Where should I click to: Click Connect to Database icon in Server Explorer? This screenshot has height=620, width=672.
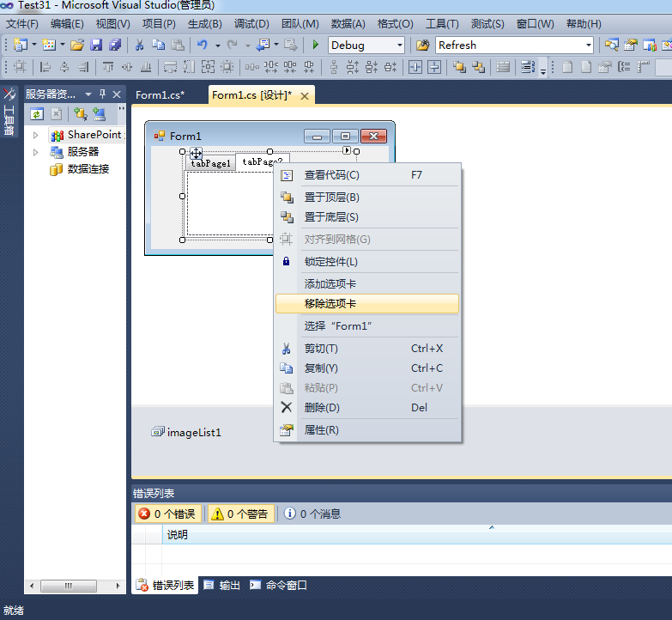(x=80, y=114)
